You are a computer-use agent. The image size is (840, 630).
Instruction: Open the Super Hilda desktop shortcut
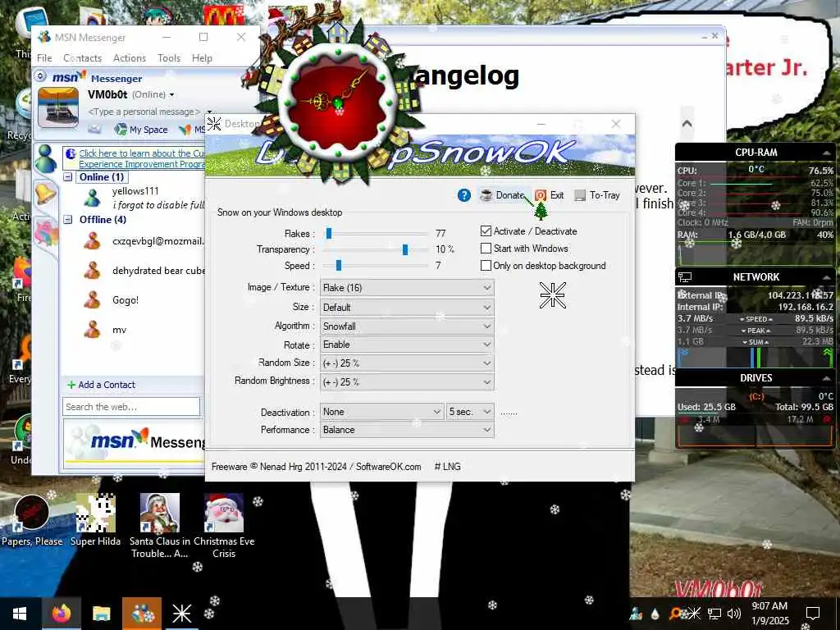tap(95, 519)
